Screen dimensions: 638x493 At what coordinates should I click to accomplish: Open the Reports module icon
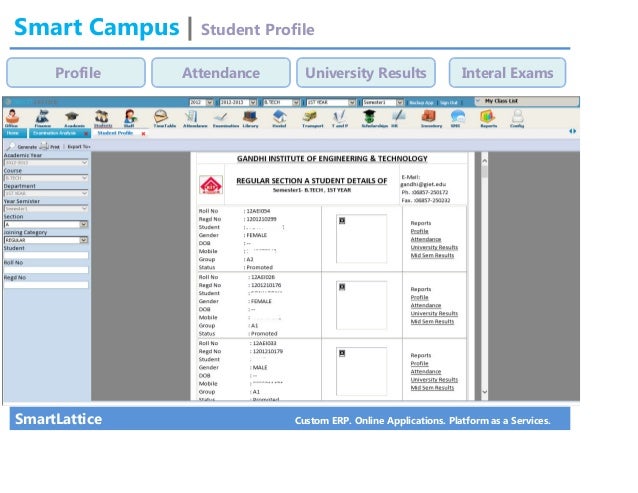488,118
